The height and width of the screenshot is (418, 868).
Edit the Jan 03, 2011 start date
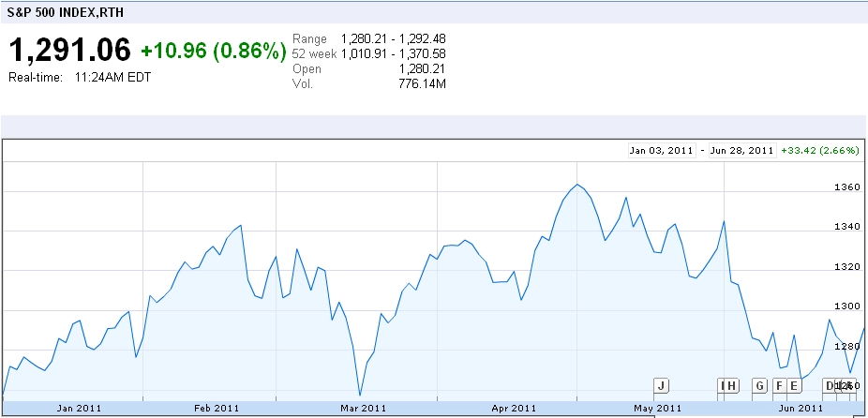pos(662,151)
